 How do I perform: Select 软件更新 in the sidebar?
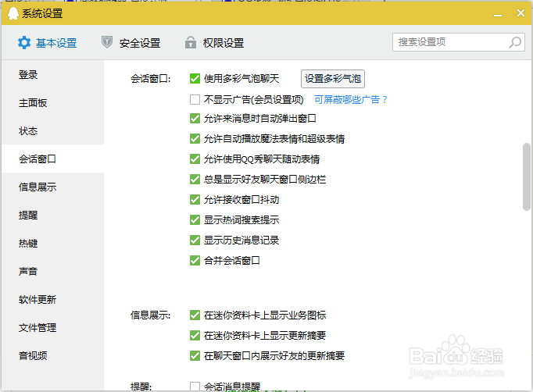click(52, 300)
